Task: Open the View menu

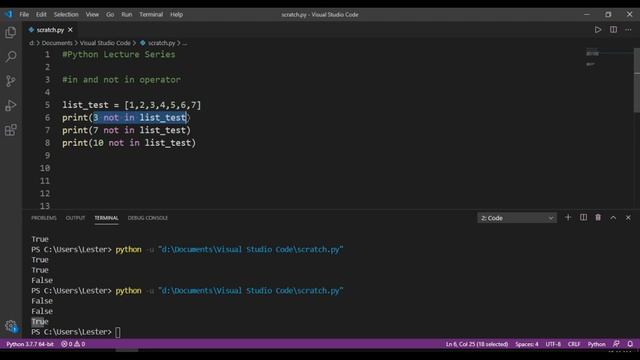Action: (x=92, y=14)
